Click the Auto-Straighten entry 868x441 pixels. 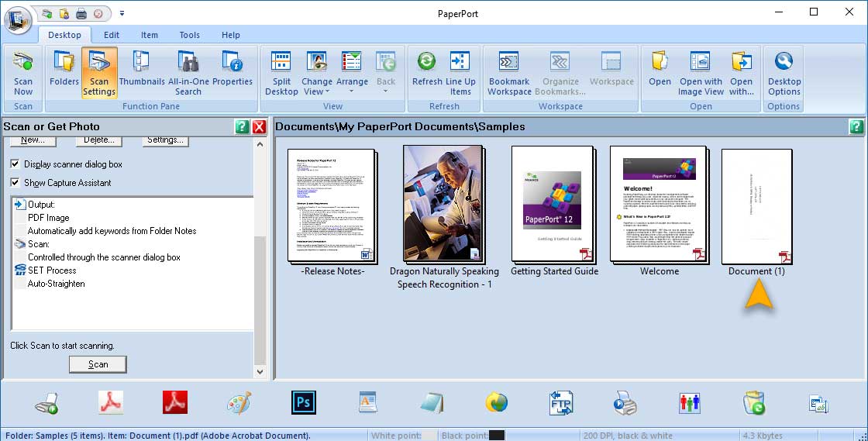click(x=56, y=284)
